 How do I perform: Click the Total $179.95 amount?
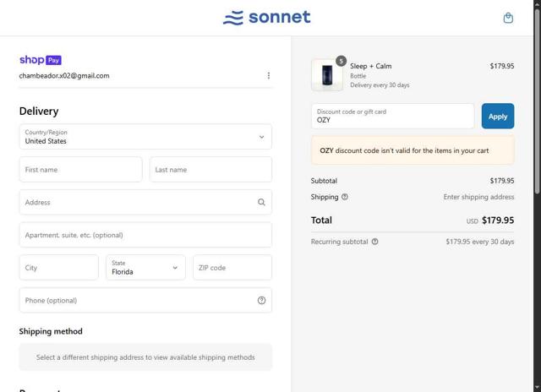(x=498, y=220)
